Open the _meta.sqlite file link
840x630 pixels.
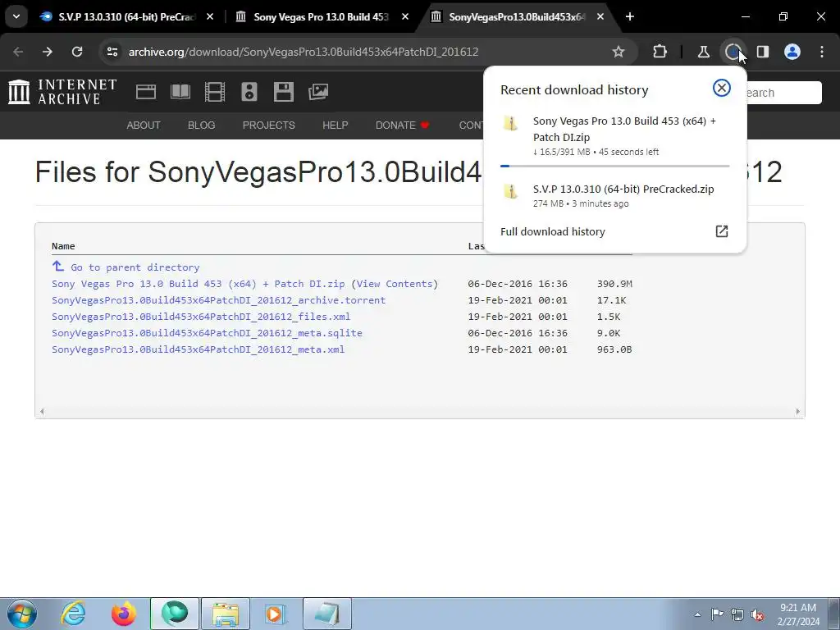(207, 333)
